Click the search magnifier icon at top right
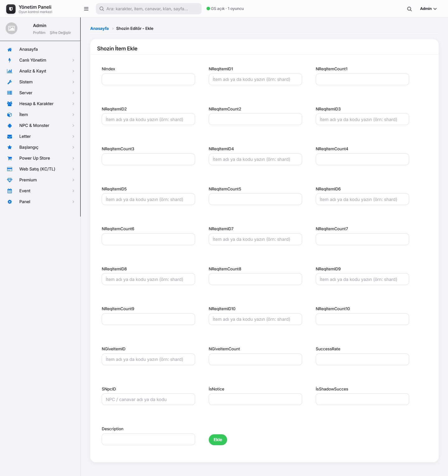448x476 pixels. coord(409,9)
